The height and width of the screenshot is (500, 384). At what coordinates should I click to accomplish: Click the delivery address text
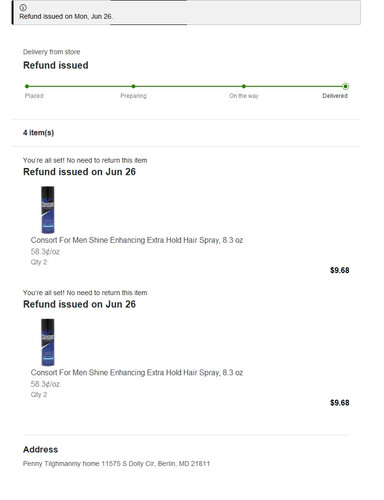click(x=116, y=463)
